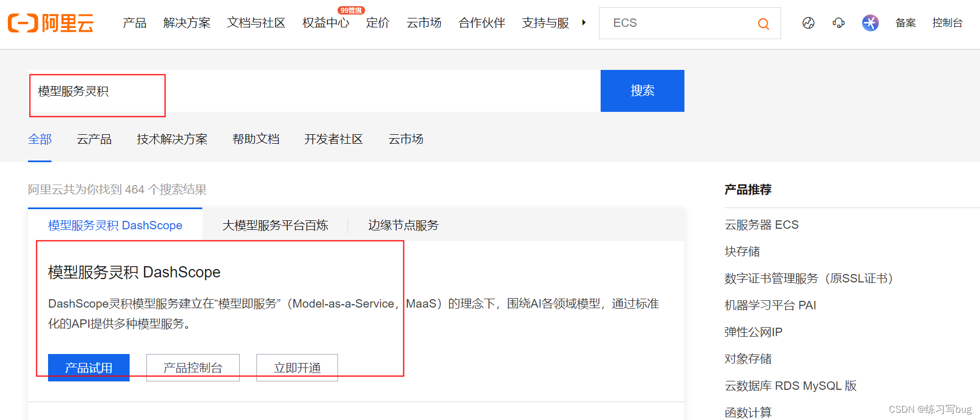
Task: Switch to 大模型服务平台百炼 tab
Action: point(275,225)
